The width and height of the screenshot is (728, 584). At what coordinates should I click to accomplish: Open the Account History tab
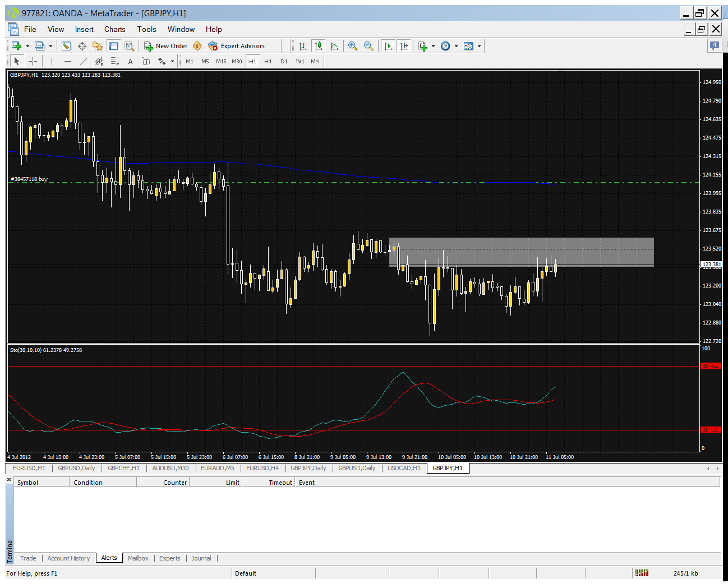pos(68,558)
